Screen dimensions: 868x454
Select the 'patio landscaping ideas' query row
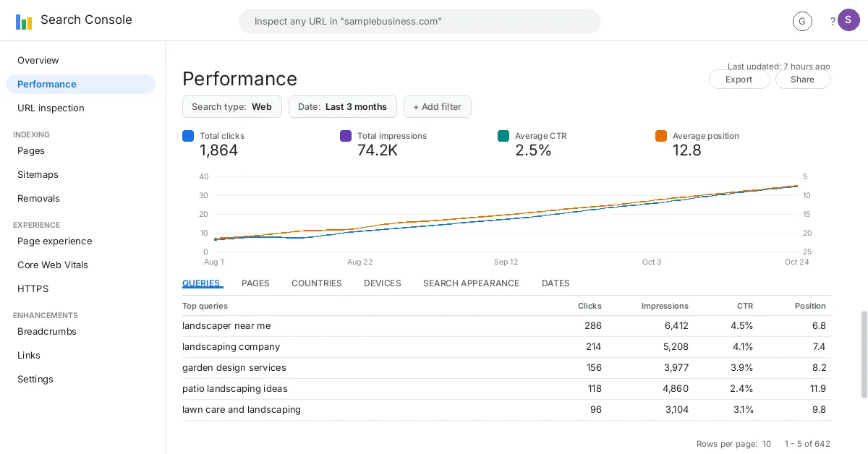506,389
